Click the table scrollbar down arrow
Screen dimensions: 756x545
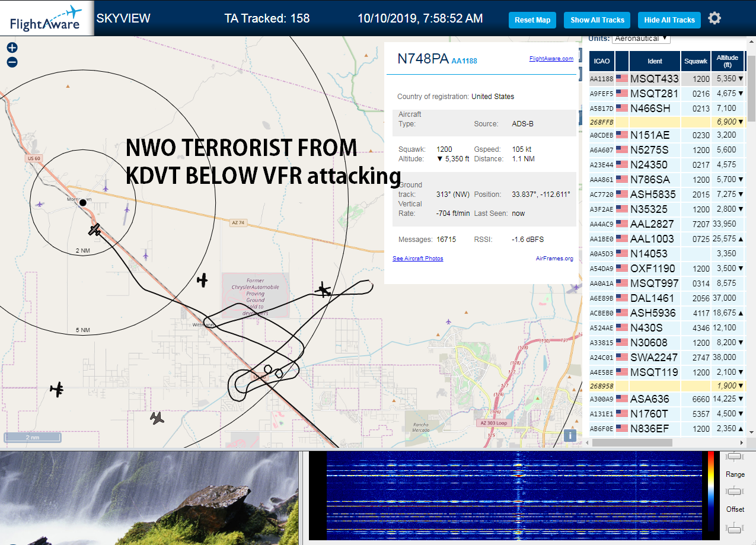(751, 432)
